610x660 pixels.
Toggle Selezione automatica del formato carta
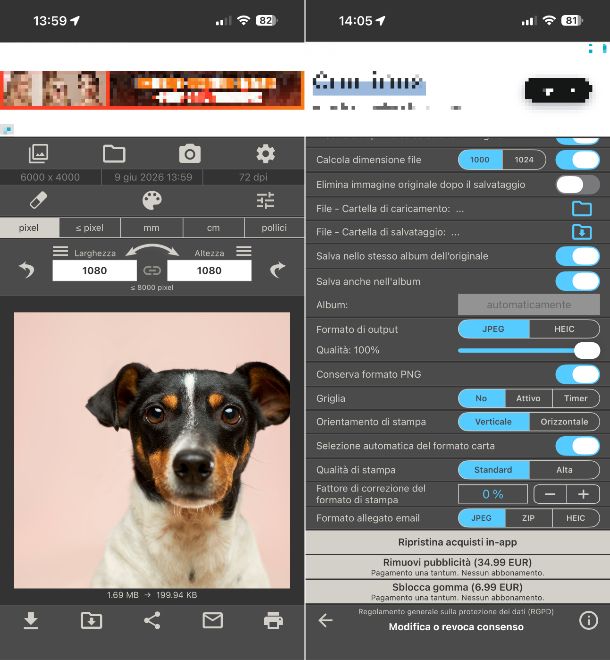578,446
